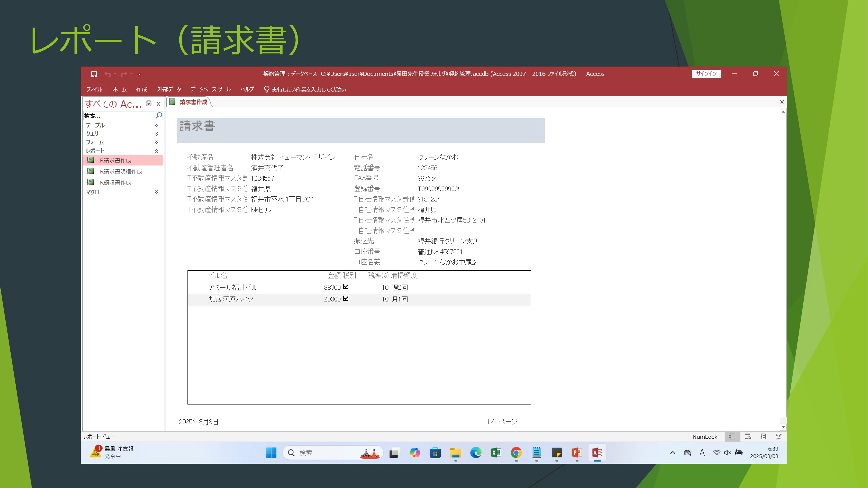Click the report icon beside R請求書明細作成
This screenshot has height=488, width=868.
91,171
